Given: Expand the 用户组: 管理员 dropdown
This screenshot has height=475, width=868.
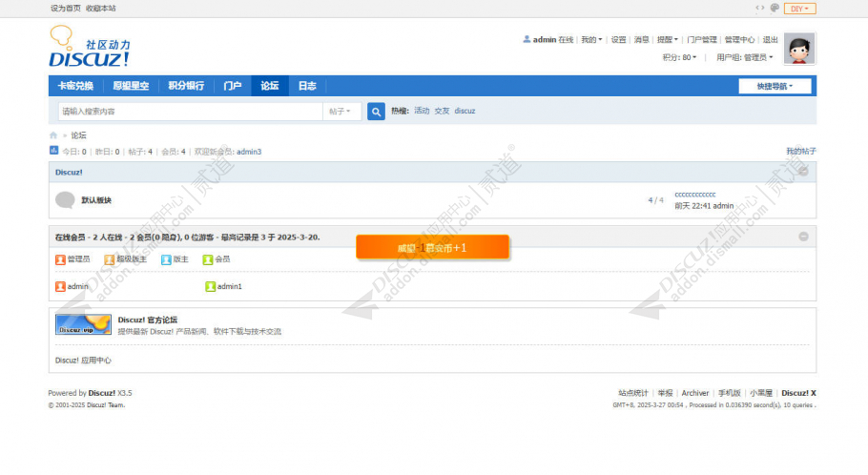Looking at the screenshot, I should (745, 57).
